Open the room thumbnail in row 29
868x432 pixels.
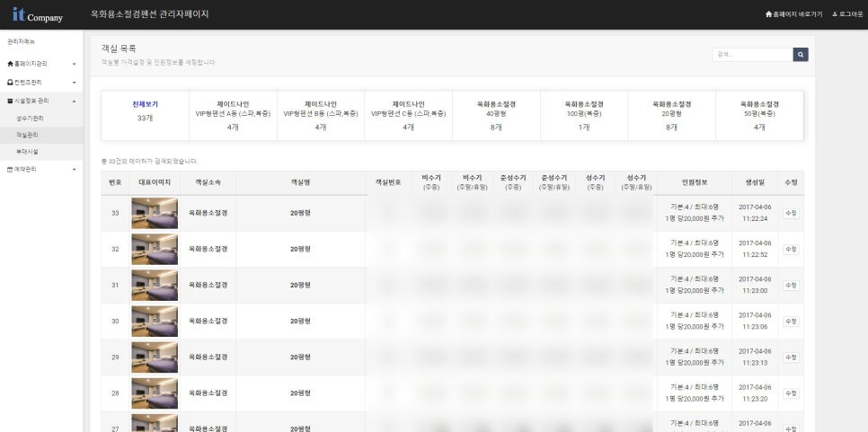(155, 357)
